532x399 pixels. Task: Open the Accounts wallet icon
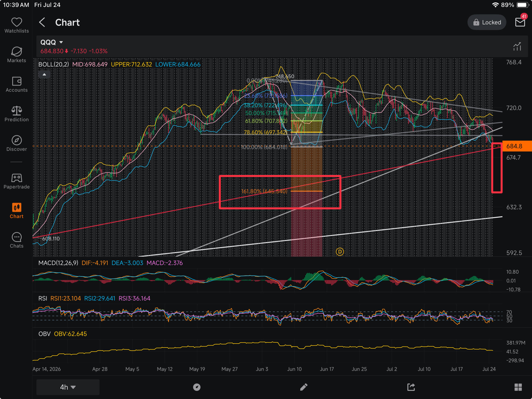17,81
